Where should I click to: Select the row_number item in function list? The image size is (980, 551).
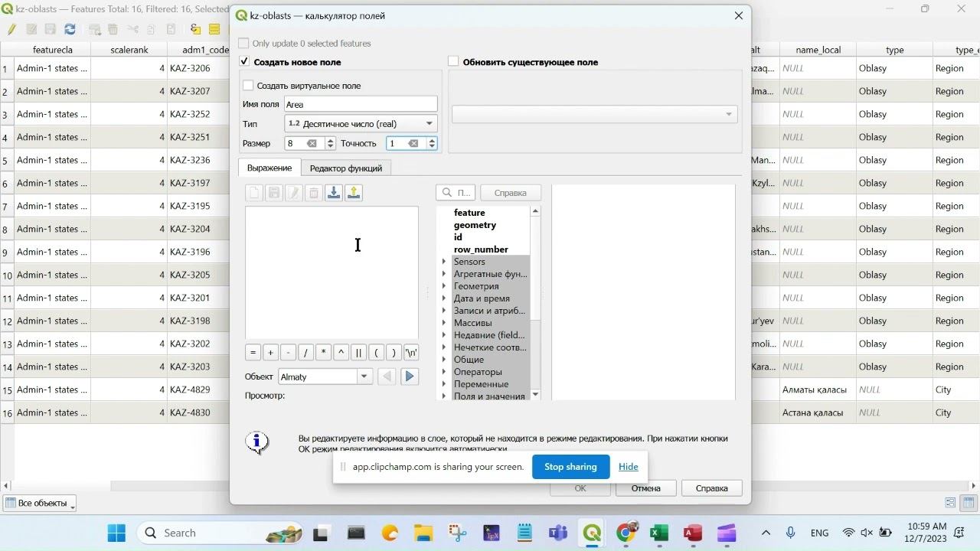481,249
